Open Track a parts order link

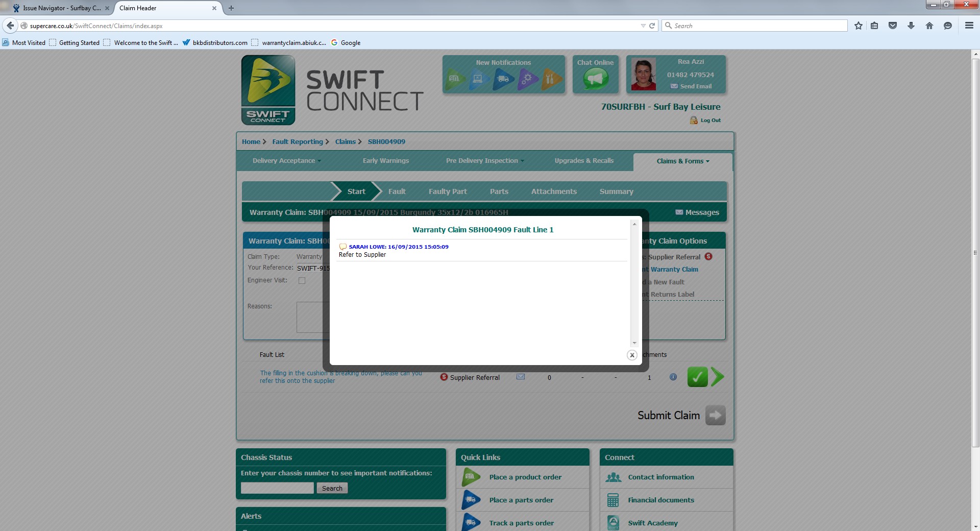pos(521,523)
